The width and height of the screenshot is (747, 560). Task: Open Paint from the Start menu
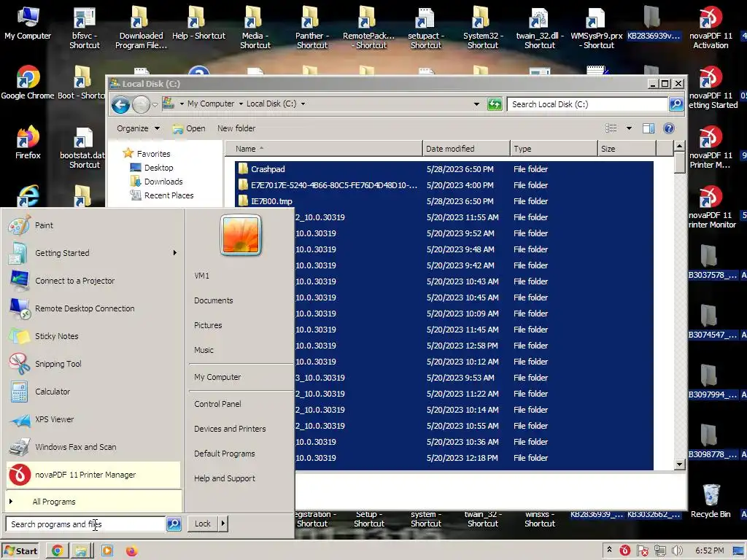coord(94,225)
